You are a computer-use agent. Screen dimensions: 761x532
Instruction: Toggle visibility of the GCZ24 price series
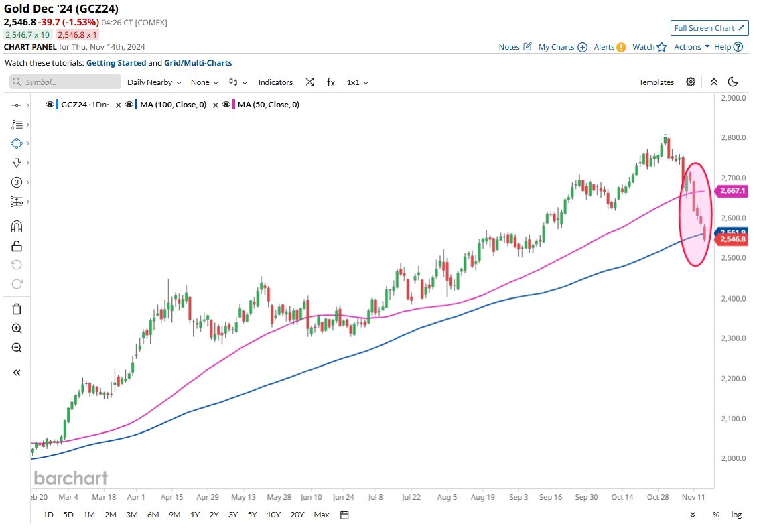coord(48,105)
